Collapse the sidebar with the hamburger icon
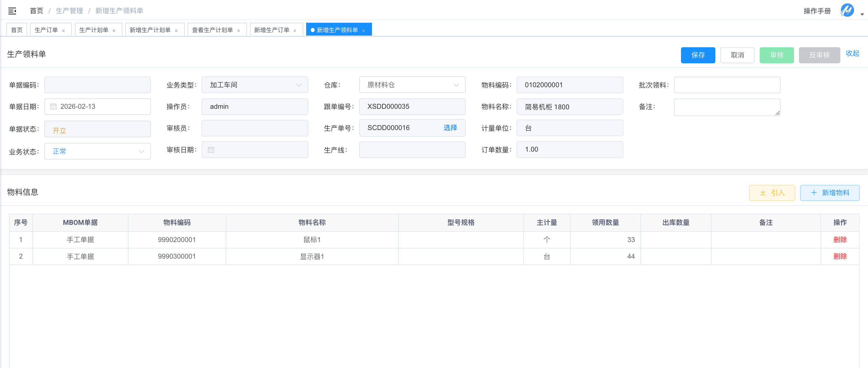The height and width of the screenshot is (368, 868). [x=12, y=11]
